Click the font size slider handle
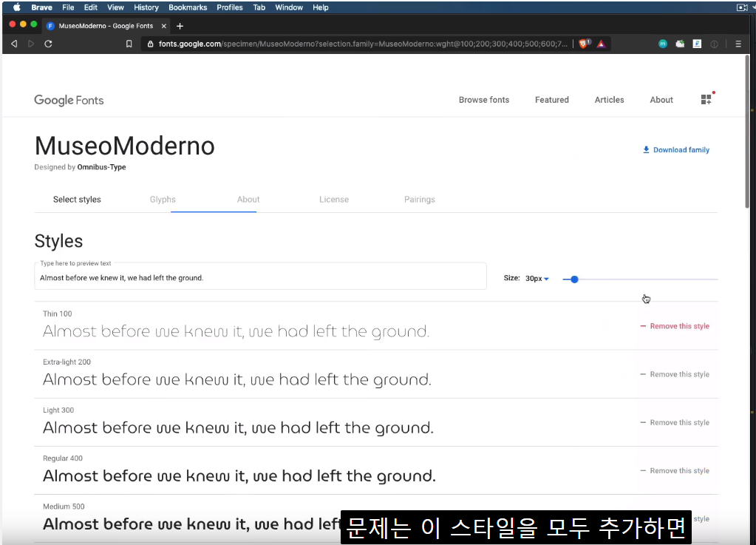This screenshot has height=545, width=756. 574,280
